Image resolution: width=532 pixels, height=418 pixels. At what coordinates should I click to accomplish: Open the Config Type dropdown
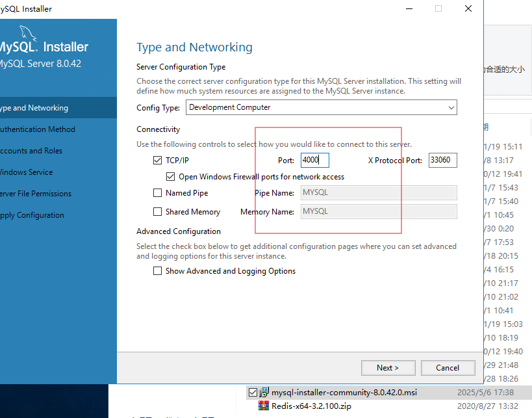[322, 107]
